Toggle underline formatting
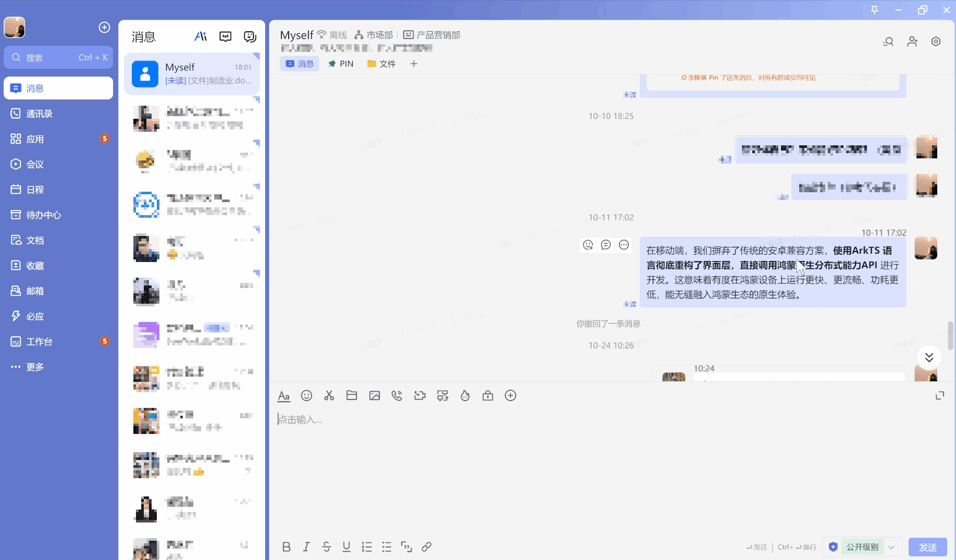Image resolution: width=956 pixels, height=560 pixels. pos(346,547)
